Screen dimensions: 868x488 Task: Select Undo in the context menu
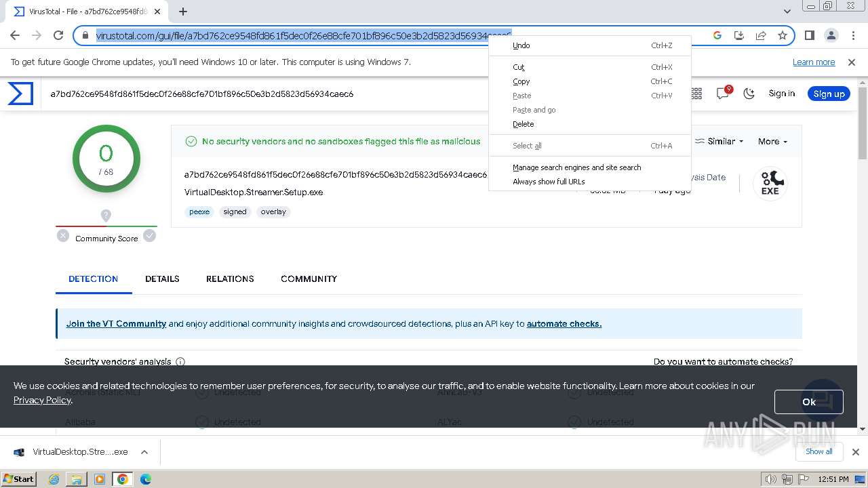590,45
